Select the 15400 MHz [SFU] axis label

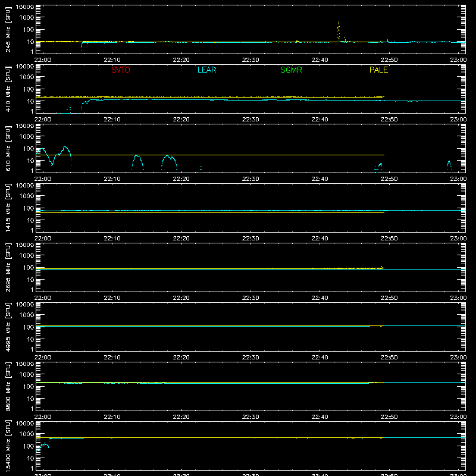coord(8,446)
